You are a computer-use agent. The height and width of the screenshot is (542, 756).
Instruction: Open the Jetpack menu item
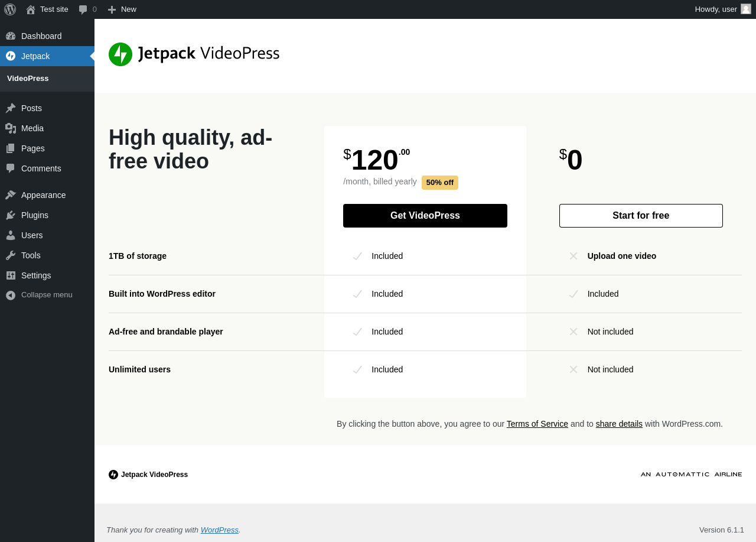(47, 56)
